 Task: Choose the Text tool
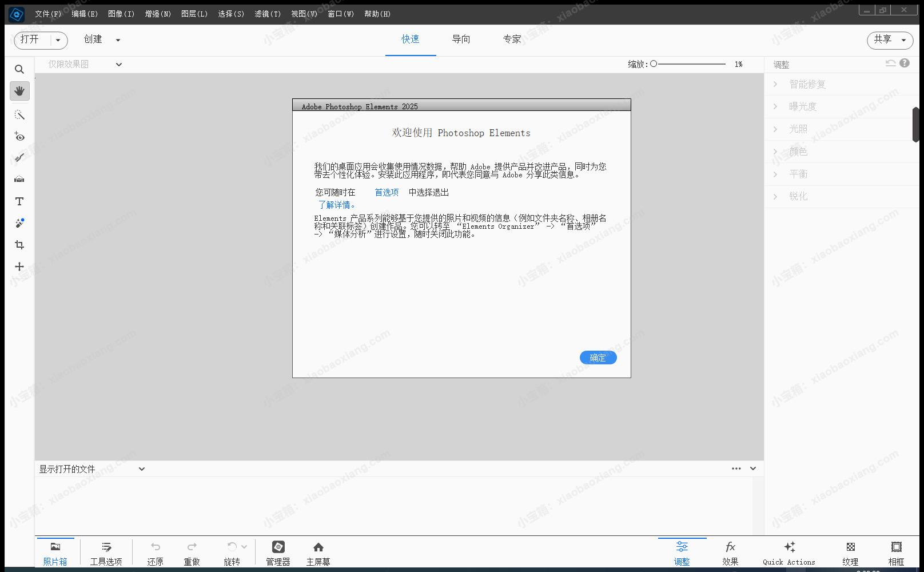(19, 201)
